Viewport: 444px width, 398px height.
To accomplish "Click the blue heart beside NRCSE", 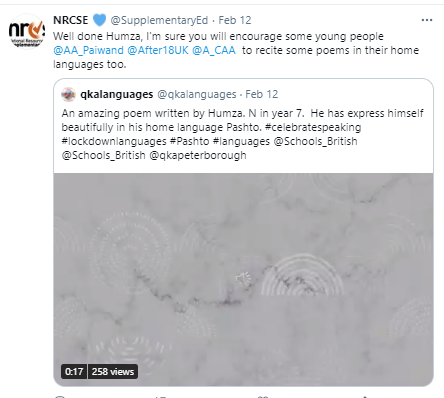I will (99, 20).
